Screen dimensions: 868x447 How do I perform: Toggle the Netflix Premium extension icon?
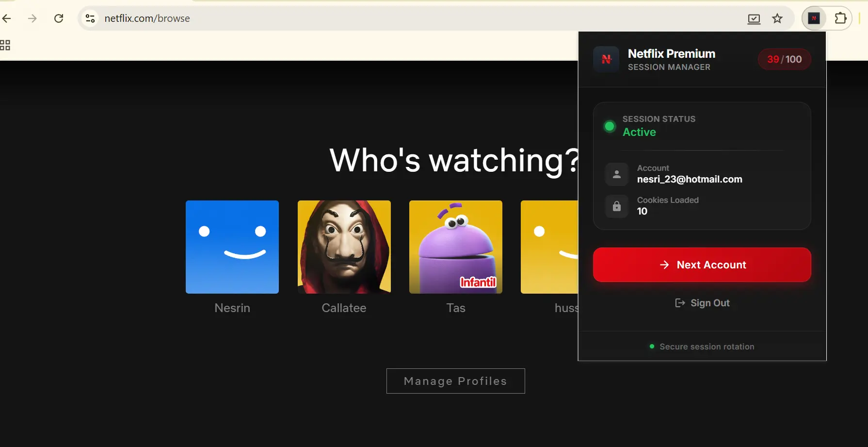coord(814,18)
